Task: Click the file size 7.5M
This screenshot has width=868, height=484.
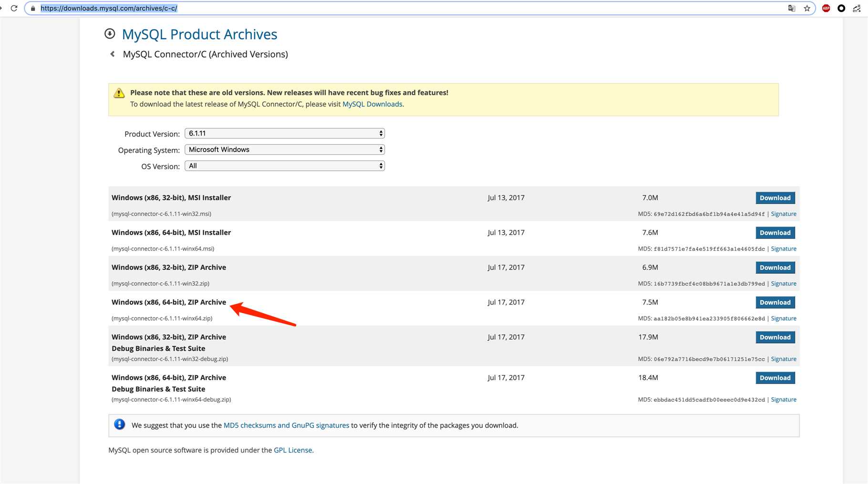Action: point(650,302)
